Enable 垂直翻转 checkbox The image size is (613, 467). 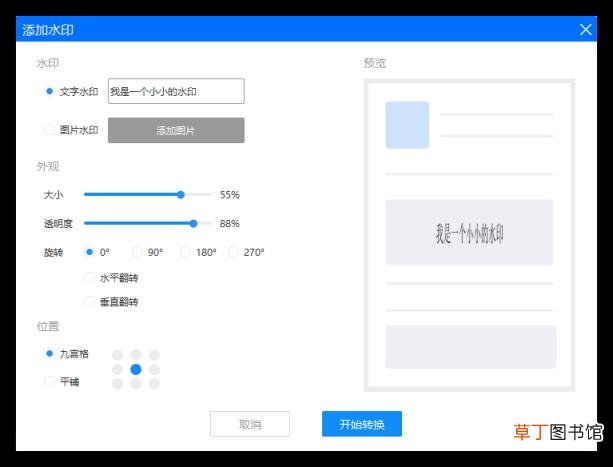pos(89,301)
